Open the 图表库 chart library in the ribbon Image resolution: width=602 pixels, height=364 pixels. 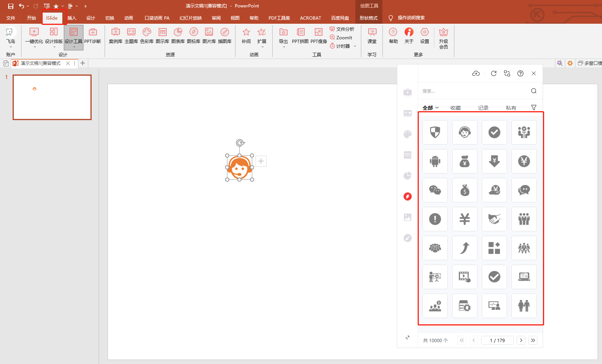pos(178,36)
